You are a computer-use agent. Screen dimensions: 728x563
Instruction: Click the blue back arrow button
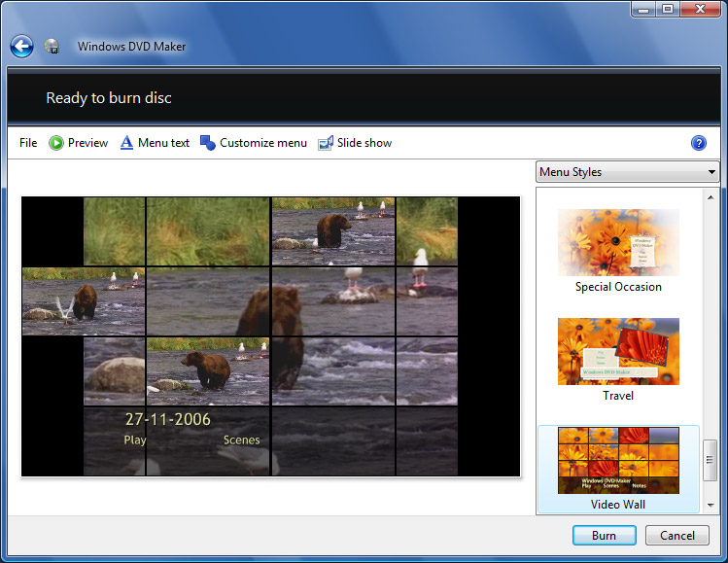(x=21, y=46)
